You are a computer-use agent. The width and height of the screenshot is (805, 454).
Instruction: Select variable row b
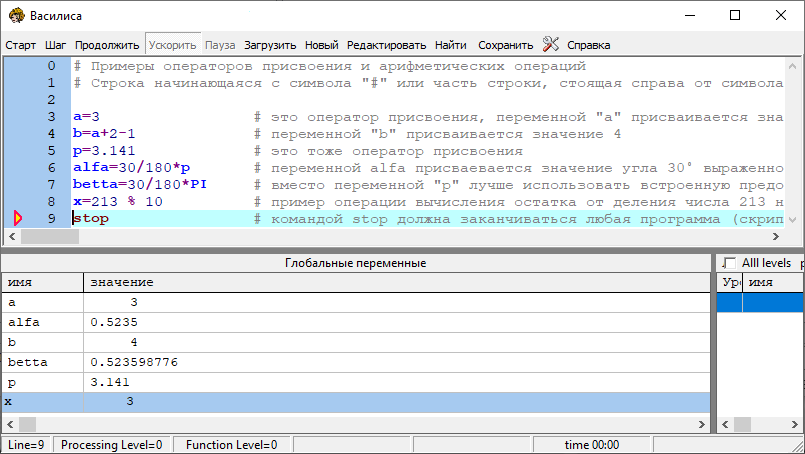[356, 343]
